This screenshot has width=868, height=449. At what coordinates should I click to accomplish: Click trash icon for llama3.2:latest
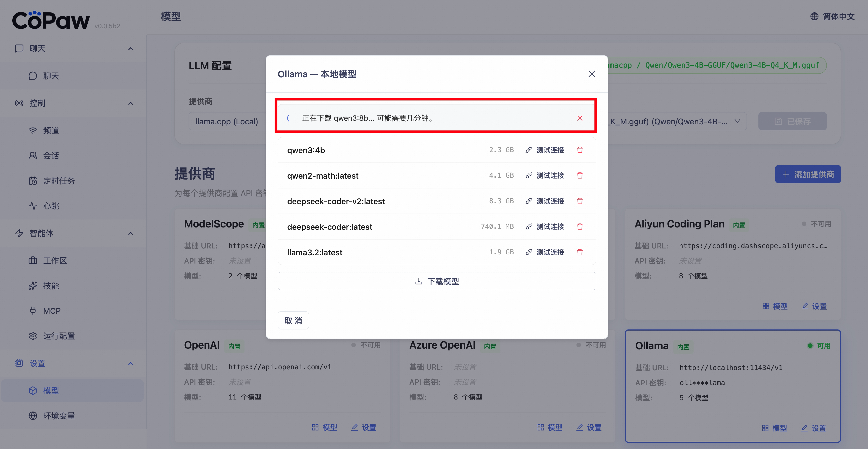click(580, 252)
